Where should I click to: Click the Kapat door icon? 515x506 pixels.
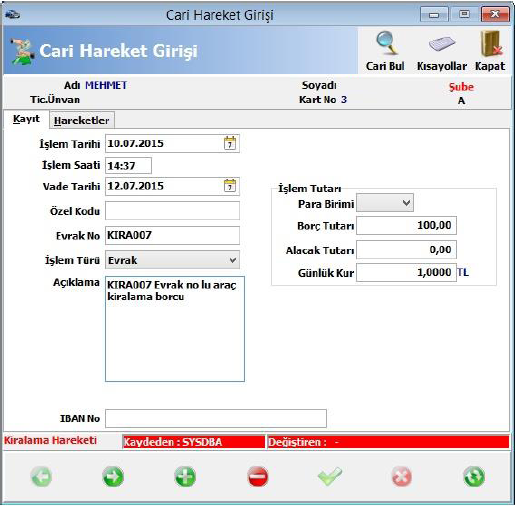point(491,44)
